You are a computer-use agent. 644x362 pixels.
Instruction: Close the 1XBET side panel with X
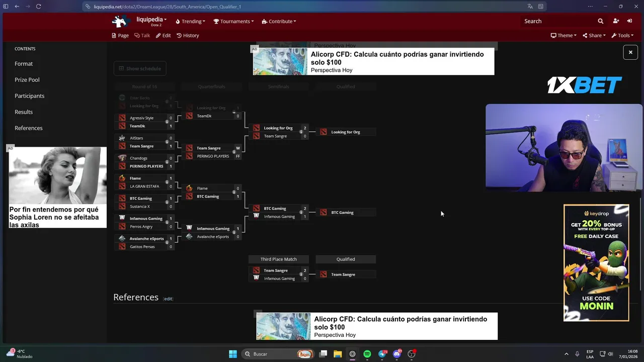coord(630,52)
